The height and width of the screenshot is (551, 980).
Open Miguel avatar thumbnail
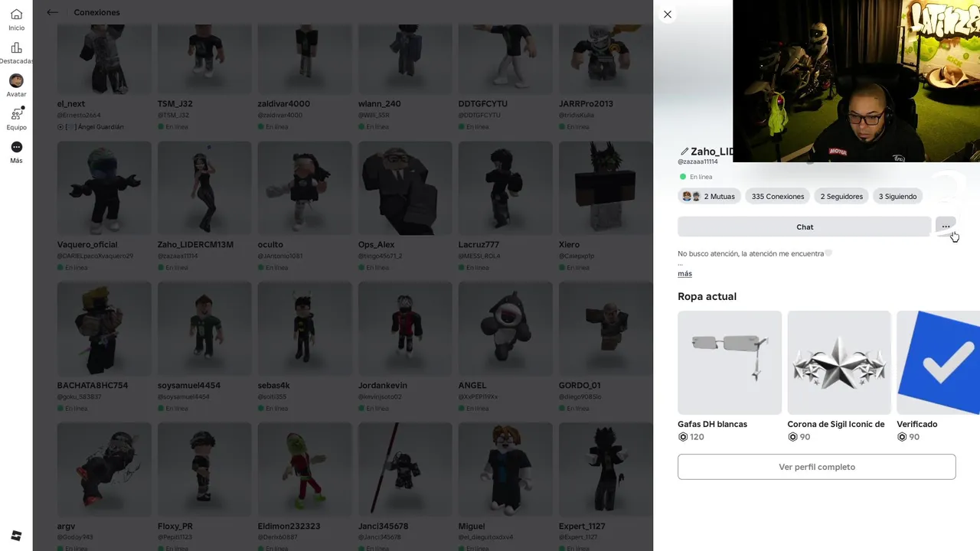tap(505, 470)
